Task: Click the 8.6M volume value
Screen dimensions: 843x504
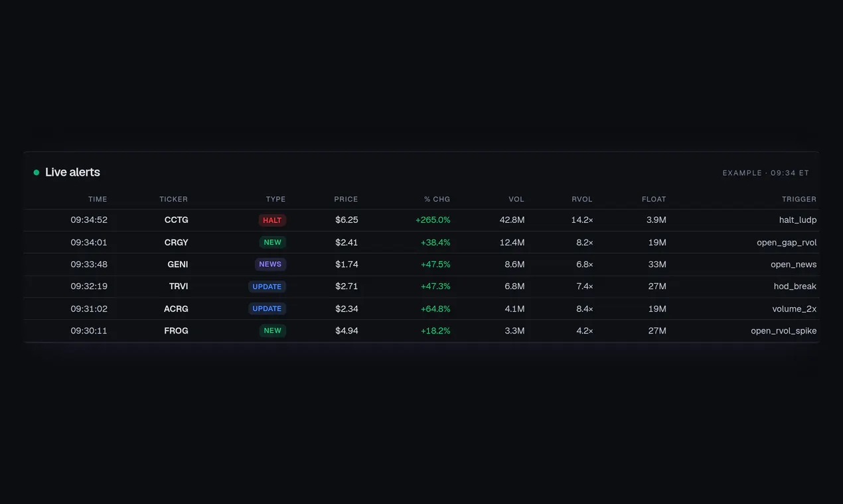Action: [x=514, y=265]
